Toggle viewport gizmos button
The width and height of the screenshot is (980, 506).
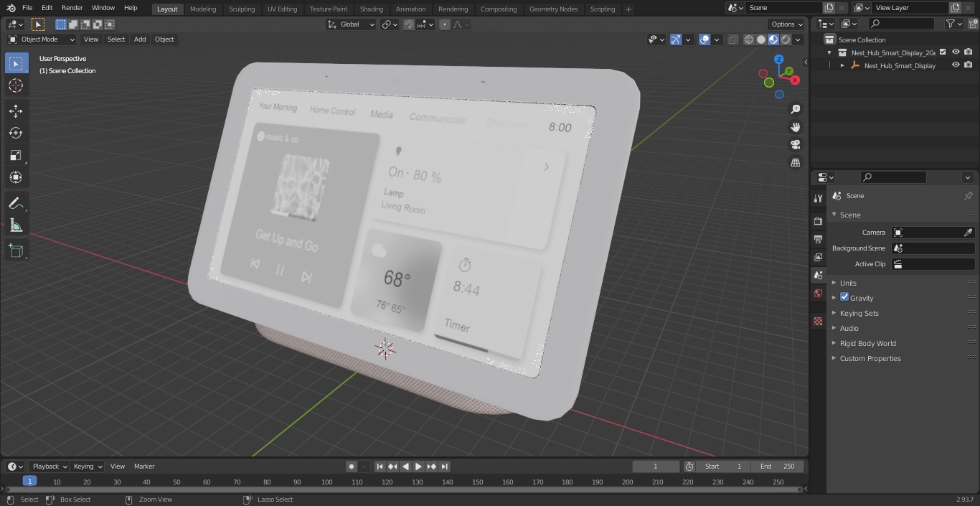(676, 39)
